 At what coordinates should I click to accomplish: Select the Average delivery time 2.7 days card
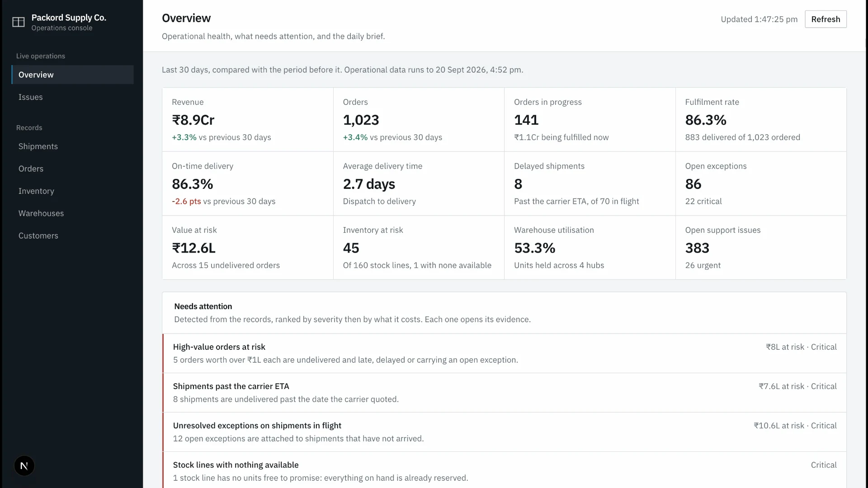(x=419, y=183)
